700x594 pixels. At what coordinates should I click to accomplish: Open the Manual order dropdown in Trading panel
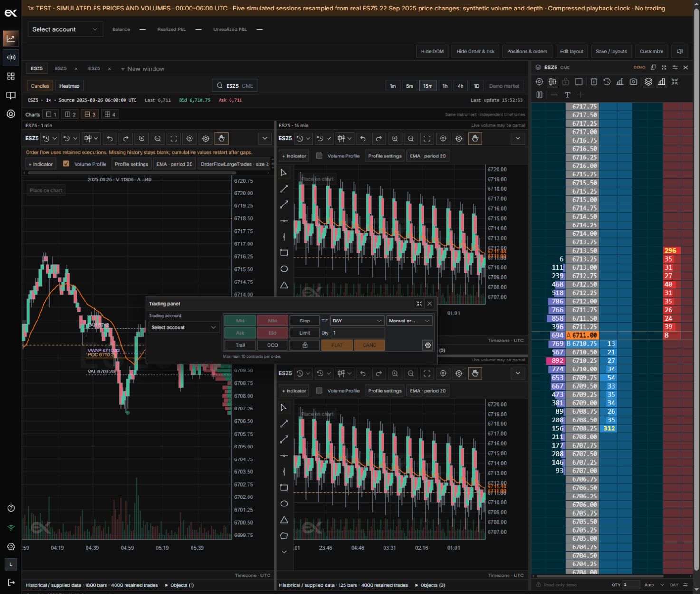[x=410, y=321]
